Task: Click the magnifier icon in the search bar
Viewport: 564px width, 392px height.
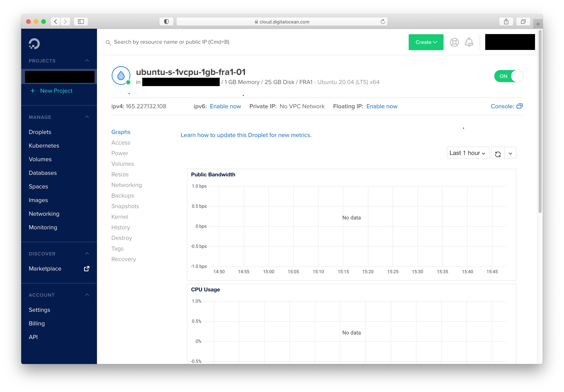Action: coord(108,42)
